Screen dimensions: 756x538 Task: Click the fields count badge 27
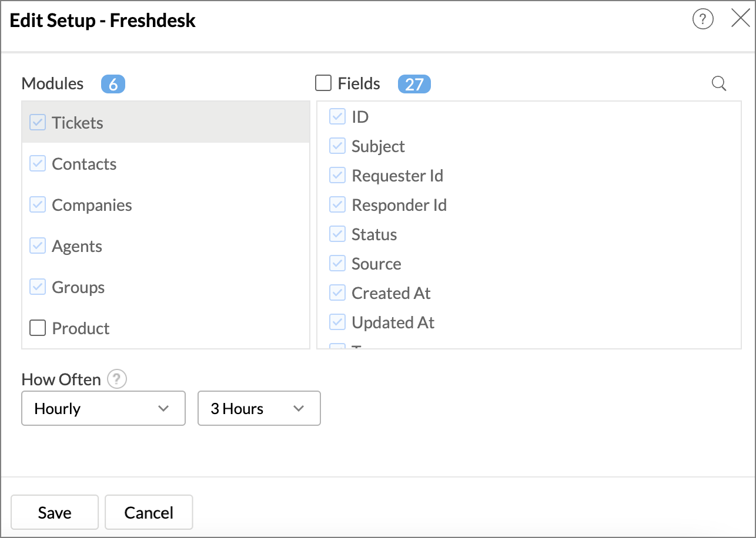pos(414,84)
